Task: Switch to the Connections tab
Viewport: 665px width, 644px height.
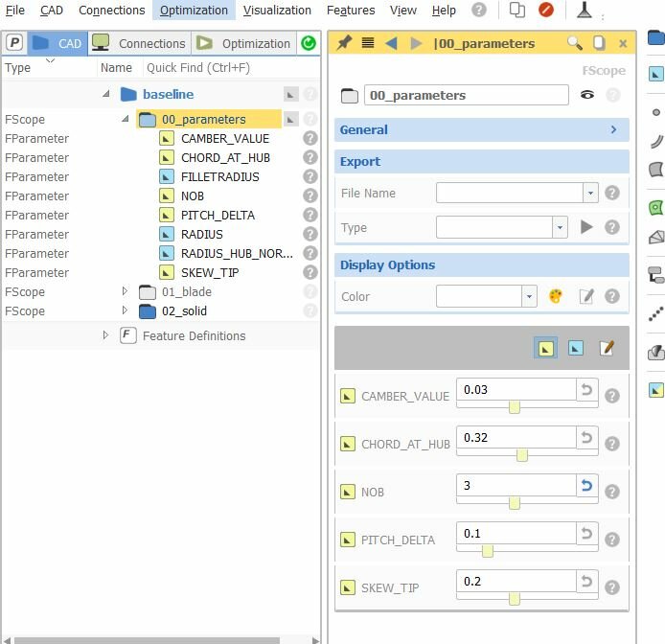Action: point(140,43)
